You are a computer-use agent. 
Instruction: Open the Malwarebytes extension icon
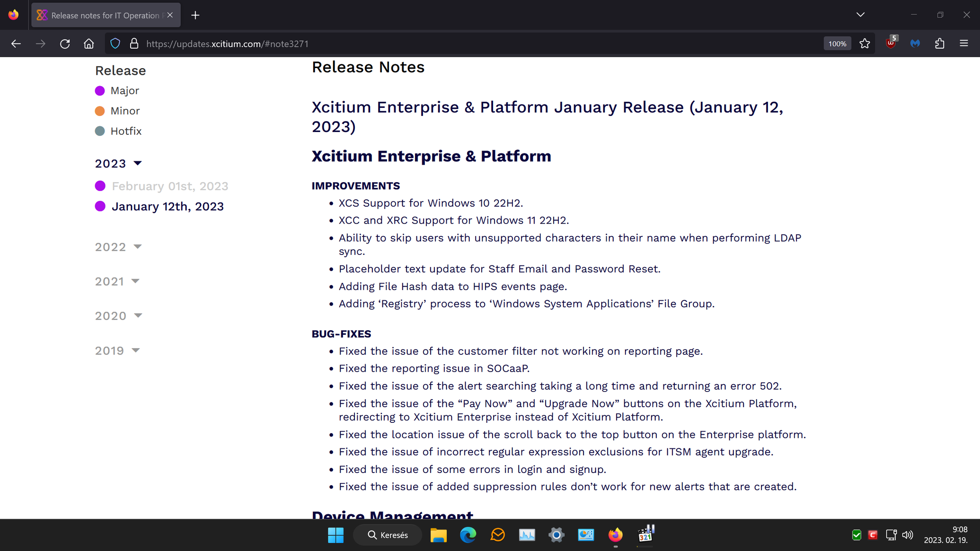[915, 44]
